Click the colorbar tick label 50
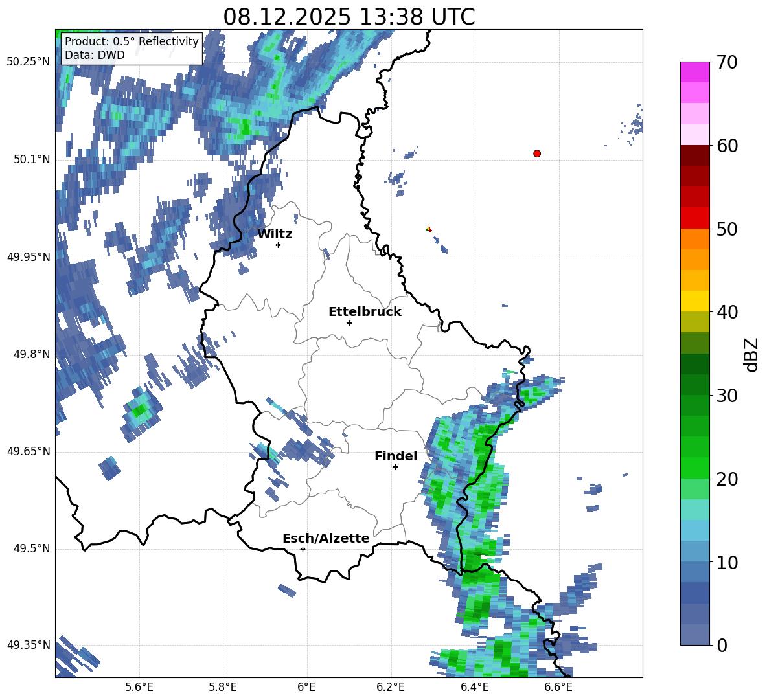 727,229
